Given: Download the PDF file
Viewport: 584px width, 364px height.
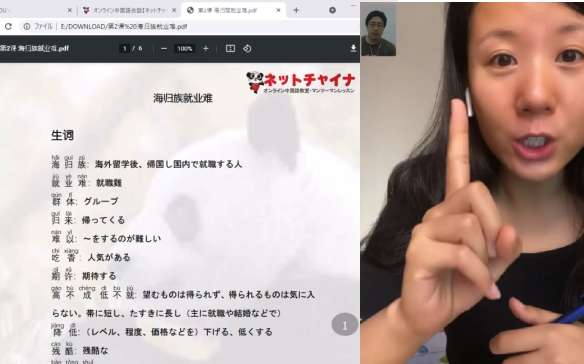Looking at the screenshot, I should 353,48.
